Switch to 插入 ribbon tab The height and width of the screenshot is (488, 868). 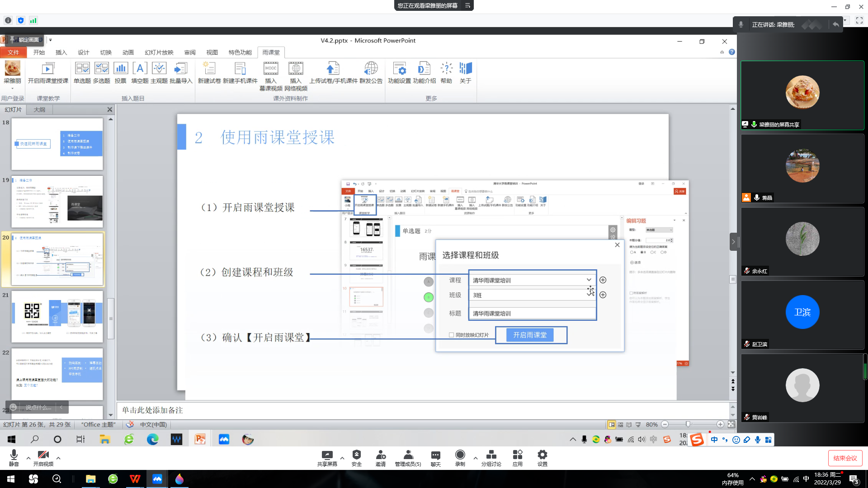click(61, 52)
